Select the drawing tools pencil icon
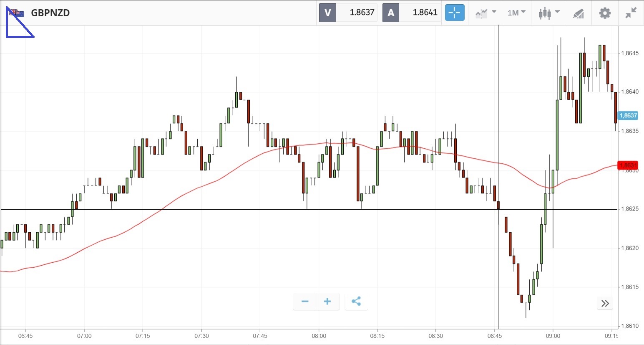The height and width of the screenshot is (345, 644). click(x=578, y=13)
